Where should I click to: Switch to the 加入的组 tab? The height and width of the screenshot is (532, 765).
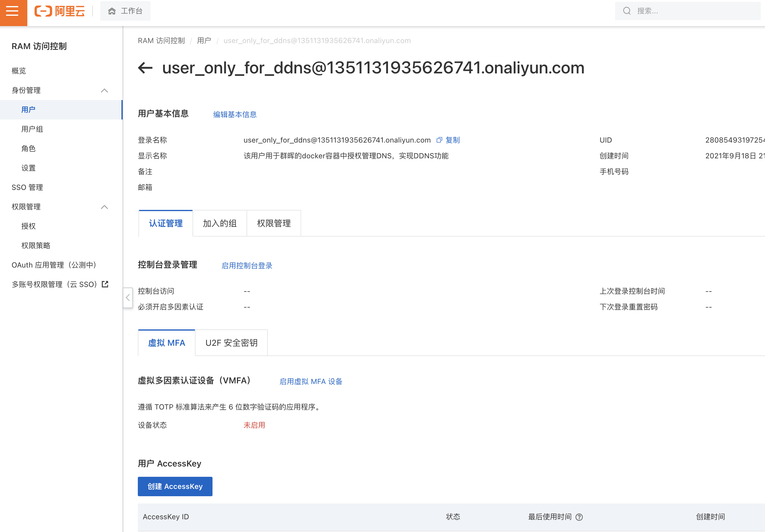(219, 224)
